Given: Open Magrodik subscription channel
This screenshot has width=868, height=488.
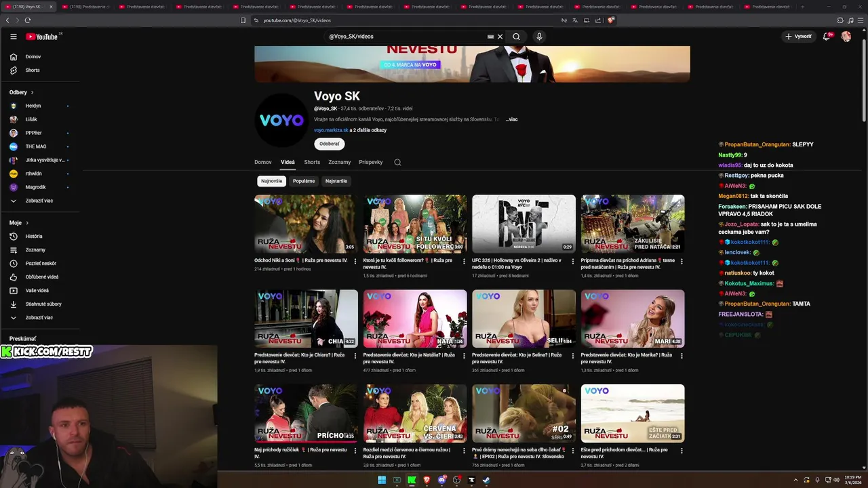Looking at the screenshot, I should [x=35, y=187].
